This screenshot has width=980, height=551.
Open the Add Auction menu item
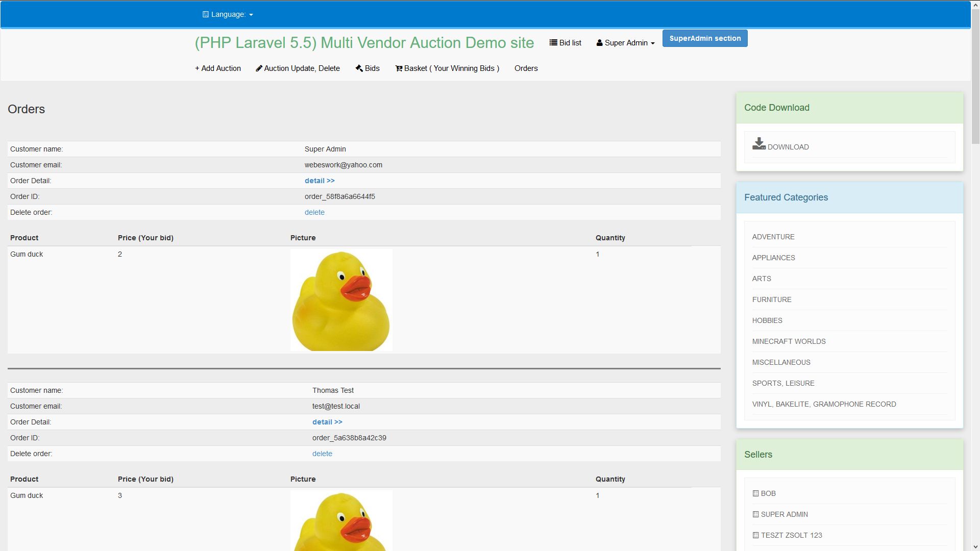tap(218, 68)
